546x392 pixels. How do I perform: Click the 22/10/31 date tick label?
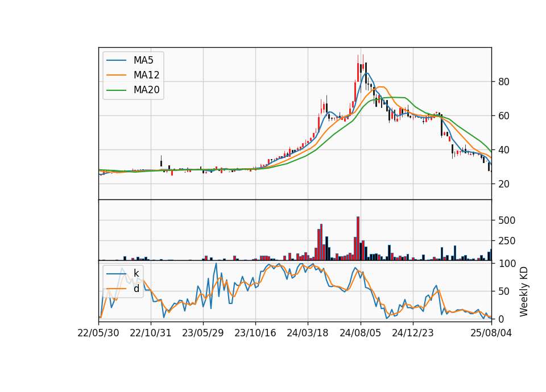[150, 333]
